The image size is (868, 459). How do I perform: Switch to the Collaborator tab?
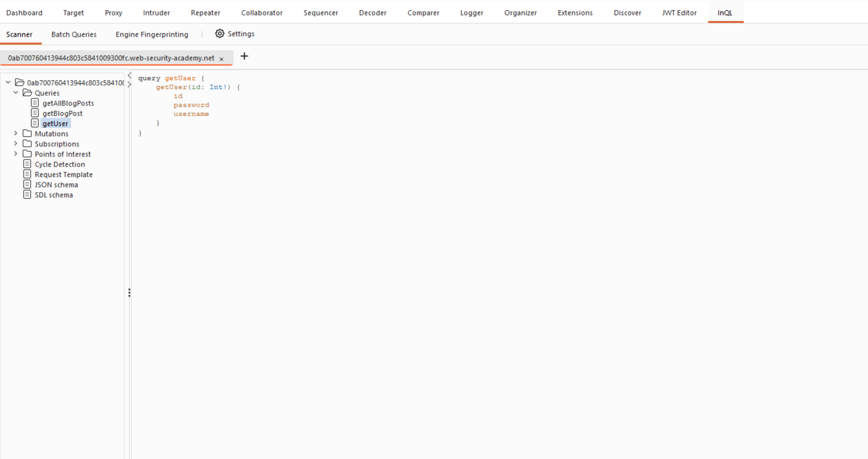tap(262, 13)
